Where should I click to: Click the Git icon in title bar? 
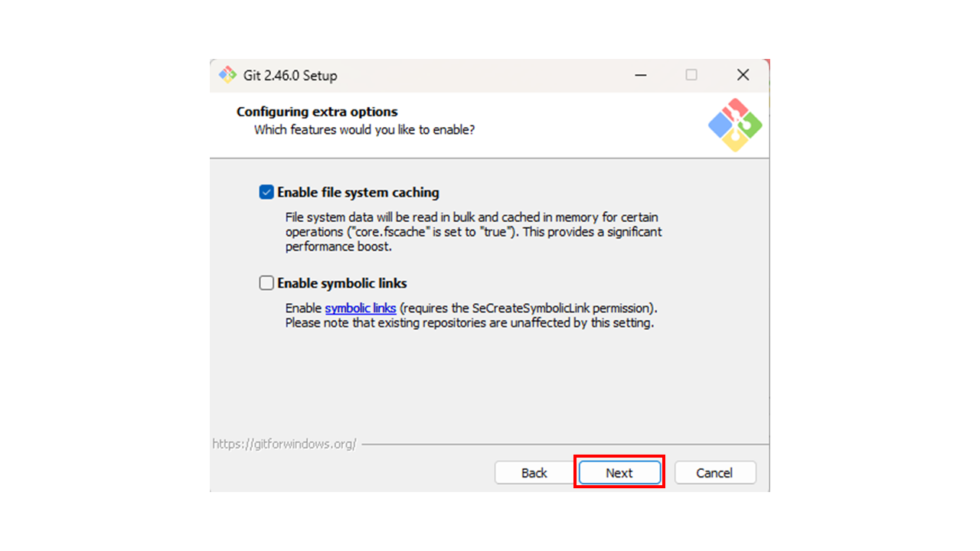(x=227, y=75)
